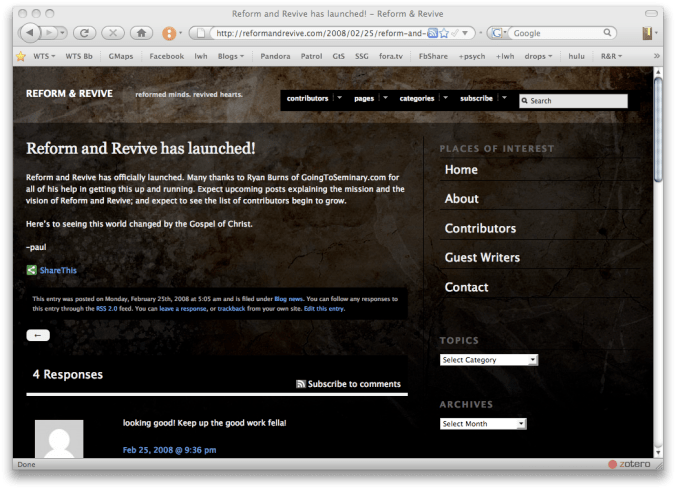Open the Select Category dropdown
676x489 pixels.
[x=489, y=360]
